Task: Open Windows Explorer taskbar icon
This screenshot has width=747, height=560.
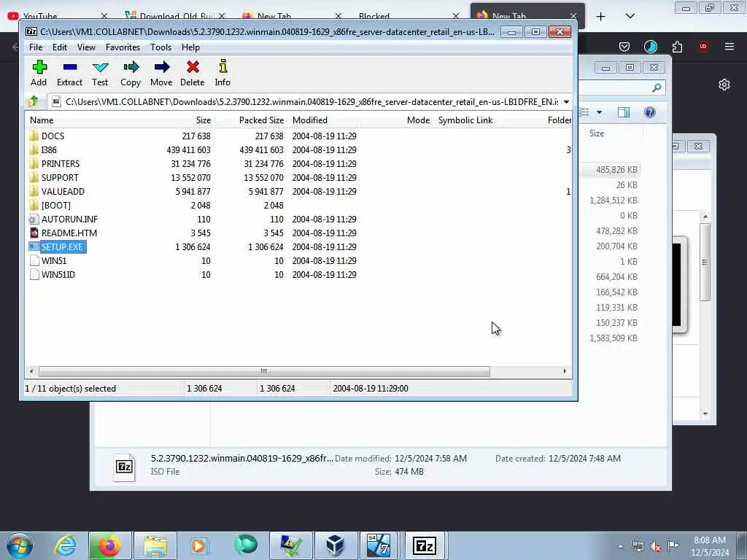Action: point(155,545)
